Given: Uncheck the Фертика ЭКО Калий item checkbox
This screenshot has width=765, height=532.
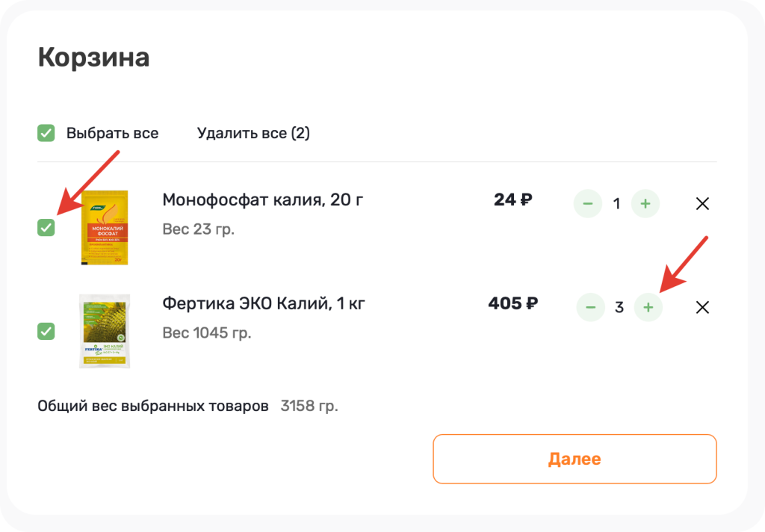Looking at the screenshot, I should (46, 330).
